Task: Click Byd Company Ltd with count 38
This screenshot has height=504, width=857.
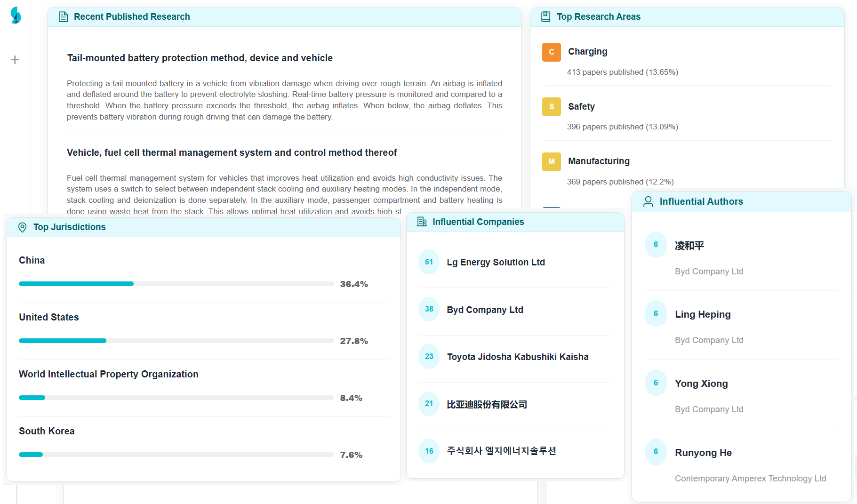Action: [x=485, y=310]
